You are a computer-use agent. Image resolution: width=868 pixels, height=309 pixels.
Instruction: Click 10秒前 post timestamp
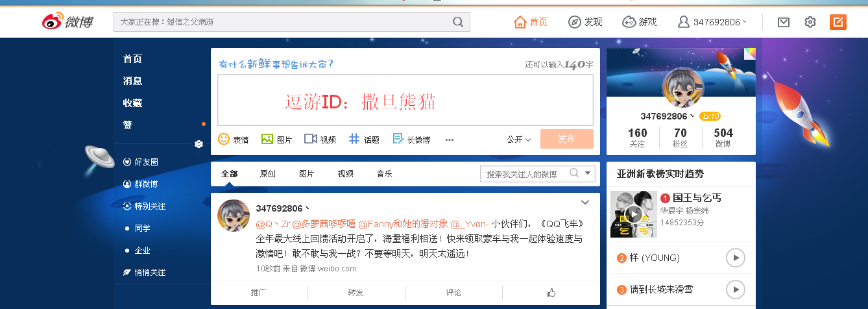pyautogui.click(x=268, y=268)
